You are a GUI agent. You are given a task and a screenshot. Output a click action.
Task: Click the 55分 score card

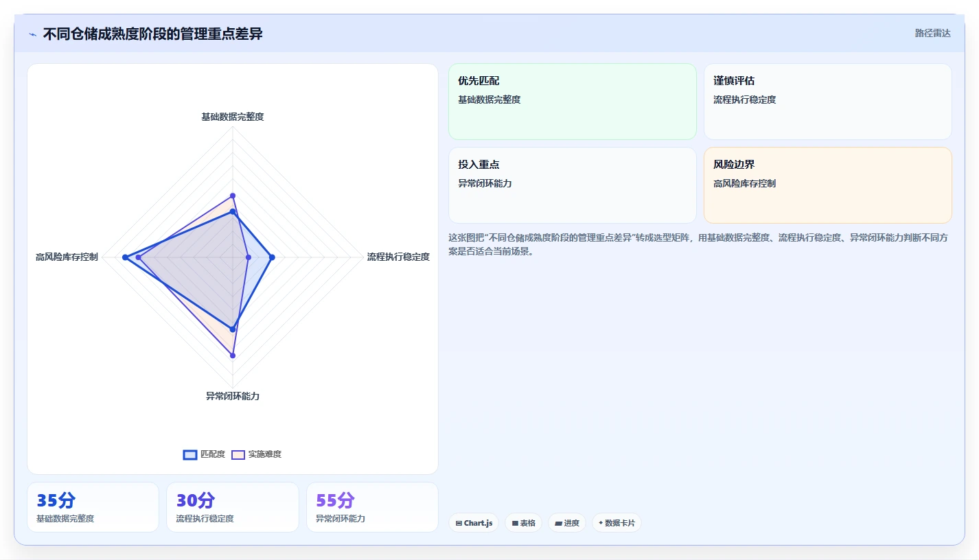(372, 507)
